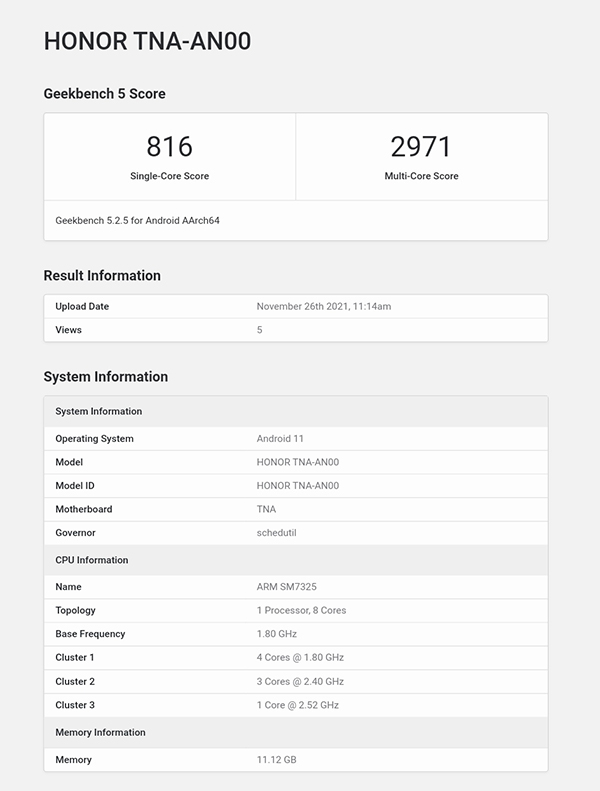Click the Cluster 1 label
The height and width of the screenshot is (791, 600).
point(75,658)
